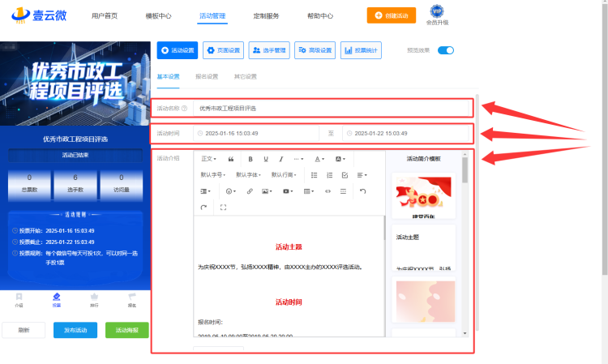Click the start time field 2025-01-16 15:03:49
The image size is (608, 364).
click(256, 133)
